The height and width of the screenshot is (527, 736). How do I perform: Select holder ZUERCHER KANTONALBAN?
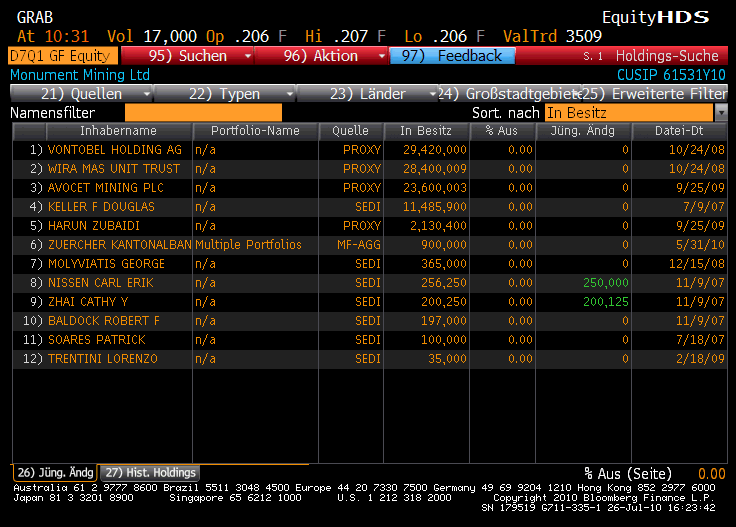point(120,245)
